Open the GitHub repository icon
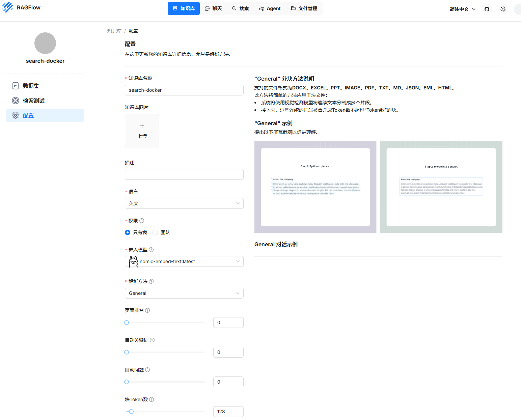Viewport: 521px width, 420px height. point(487,9)
